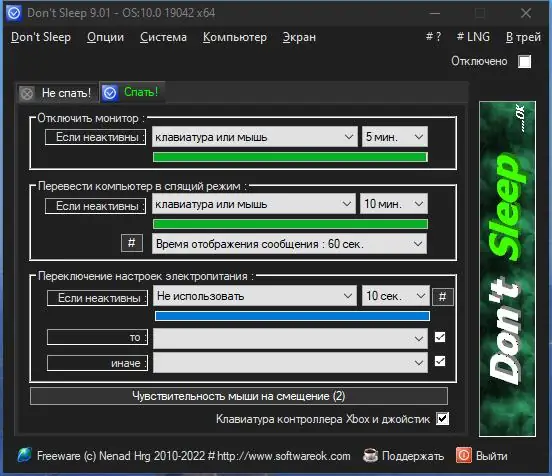552x476 pixels.
Task: Click the sleep mode green progress bar
Action: [x=290, y=224]
